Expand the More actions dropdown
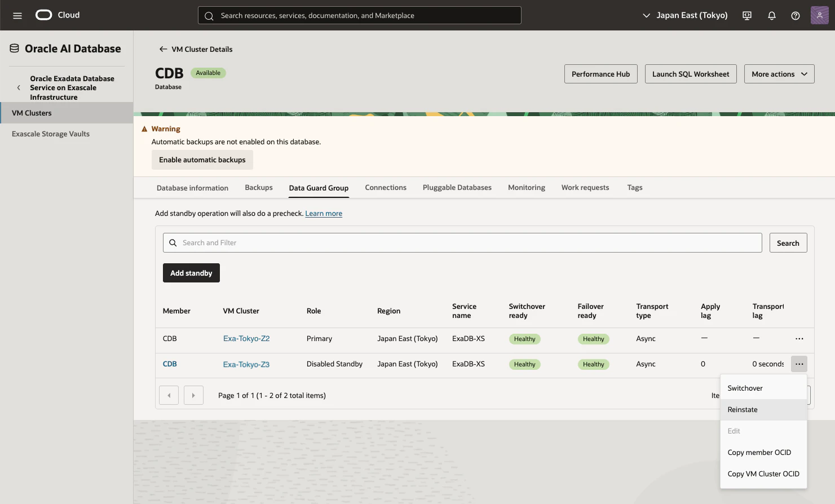Viewport: 835px width, 504px height. (x=779, y=74)
